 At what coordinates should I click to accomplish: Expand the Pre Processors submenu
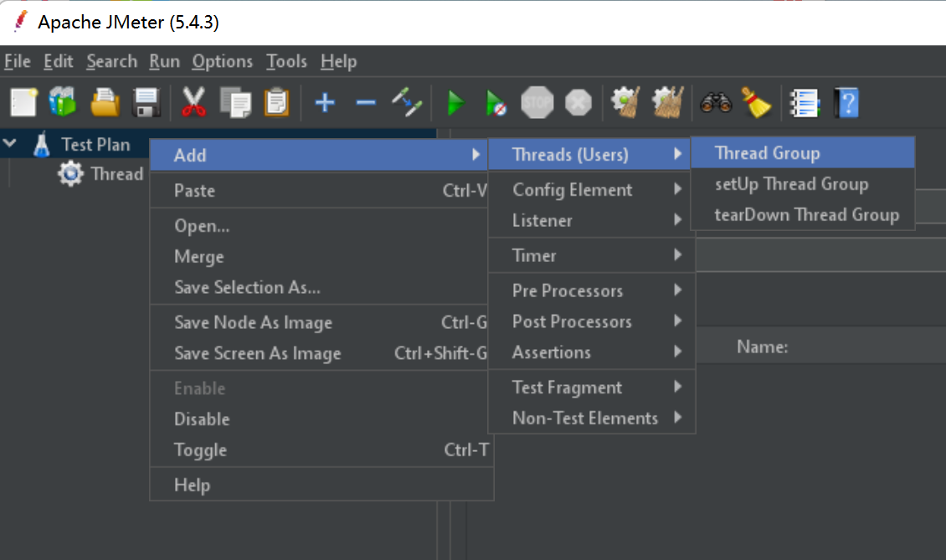point(591,290)
